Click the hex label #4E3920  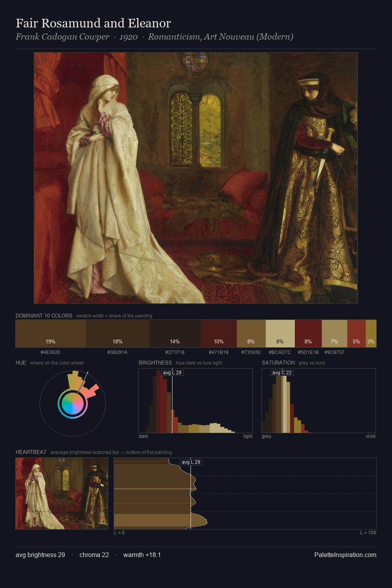tap(51, 352)
